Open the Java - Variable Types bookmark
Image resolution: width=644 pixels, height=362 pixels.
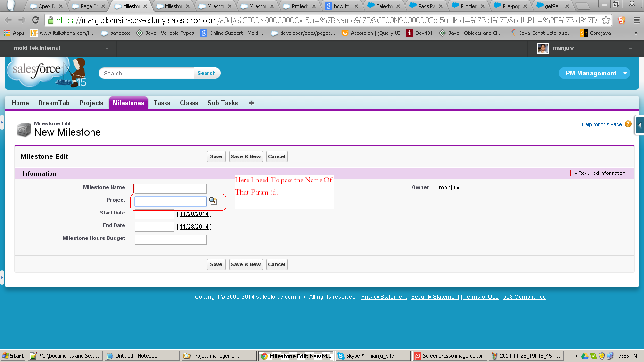[x=165, y=33]
